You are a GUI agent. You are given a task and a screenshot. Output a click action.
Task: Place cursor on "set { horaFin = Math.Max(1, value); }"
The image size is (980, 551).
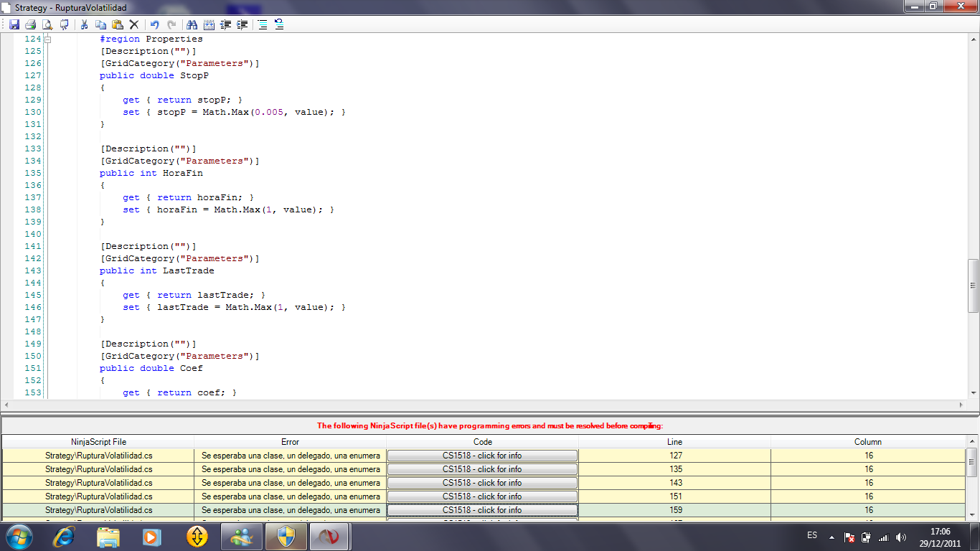coord(229,209)
